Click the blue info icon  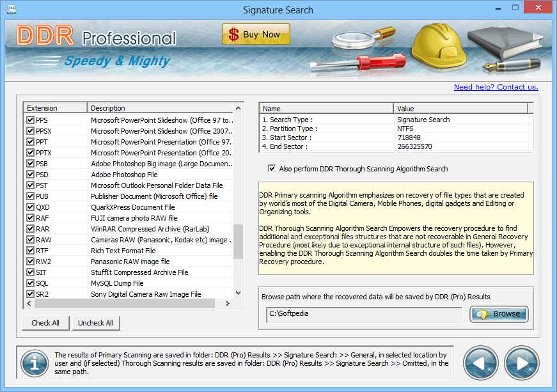pos(35,363)
